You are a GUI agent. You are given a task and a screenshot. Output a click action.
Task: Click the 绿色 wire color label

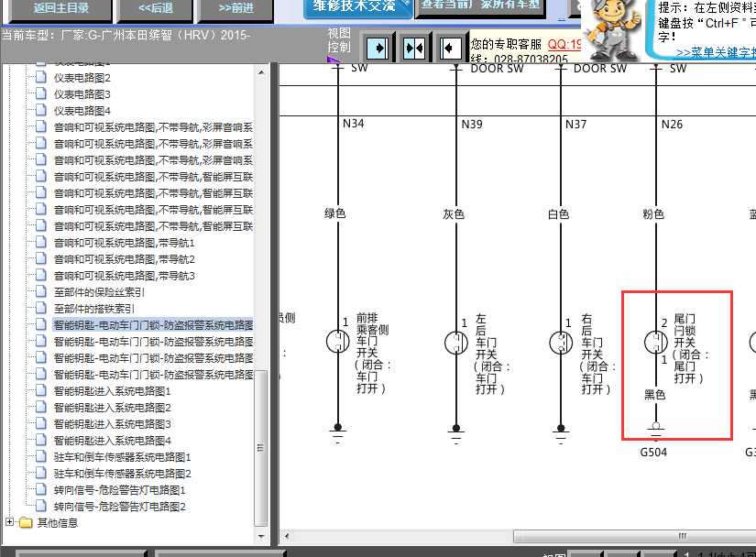pos(334,213)
